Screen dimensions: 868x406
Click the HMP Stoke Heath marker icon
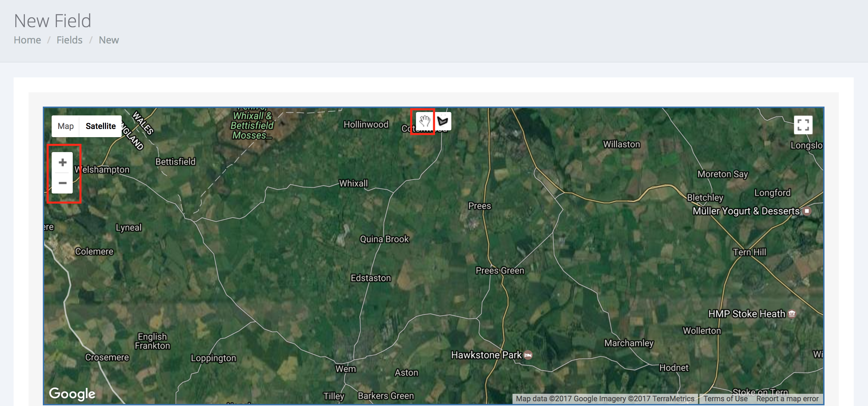point(792,314)
